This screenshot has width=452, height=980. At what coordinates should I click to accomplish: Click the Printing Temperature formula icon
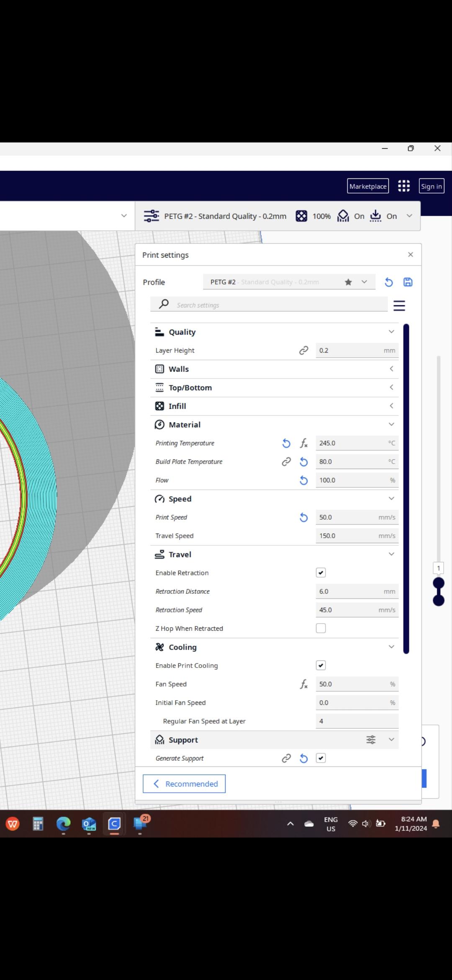[x=304, y=443]
